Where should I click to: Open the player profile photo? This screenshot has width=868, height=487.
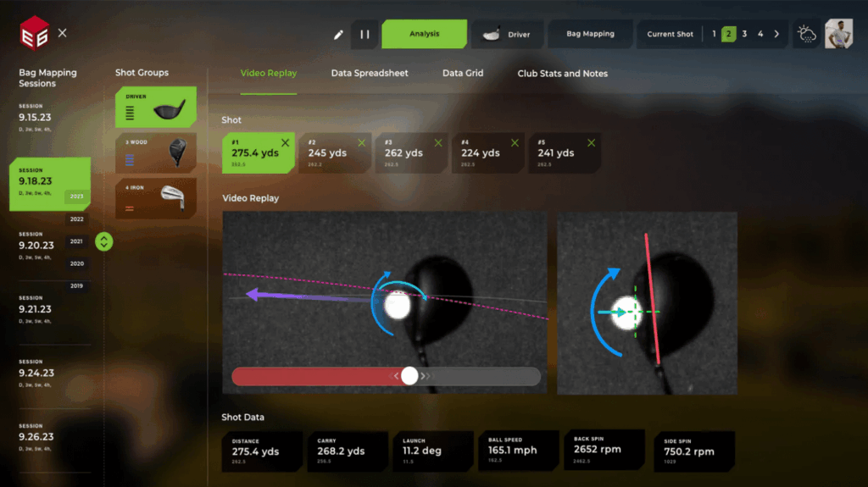point(838,34)
